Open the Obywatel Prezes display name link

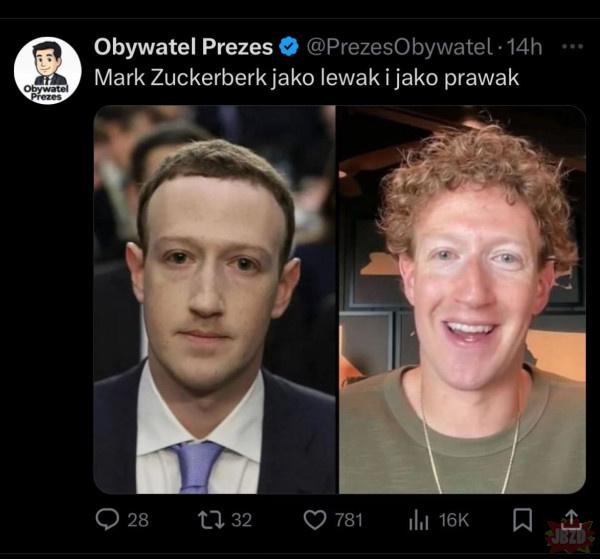click(184, 46)
